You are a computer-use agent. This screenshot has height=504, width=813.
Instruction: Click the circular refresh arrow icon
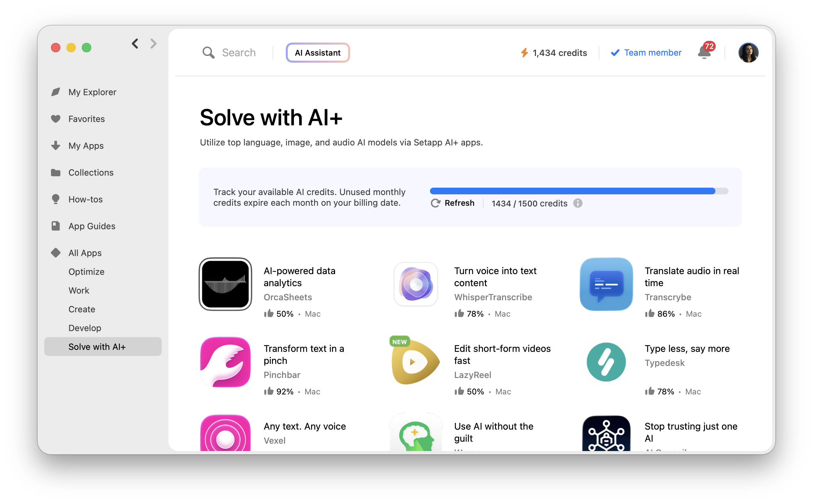435,203
